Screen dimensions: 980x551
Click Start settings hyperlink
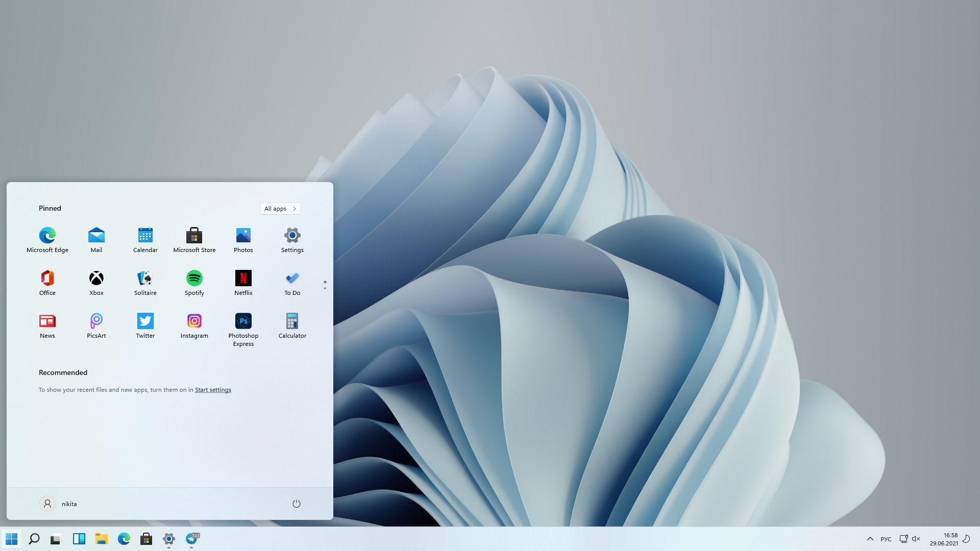(x=213, y=390)
